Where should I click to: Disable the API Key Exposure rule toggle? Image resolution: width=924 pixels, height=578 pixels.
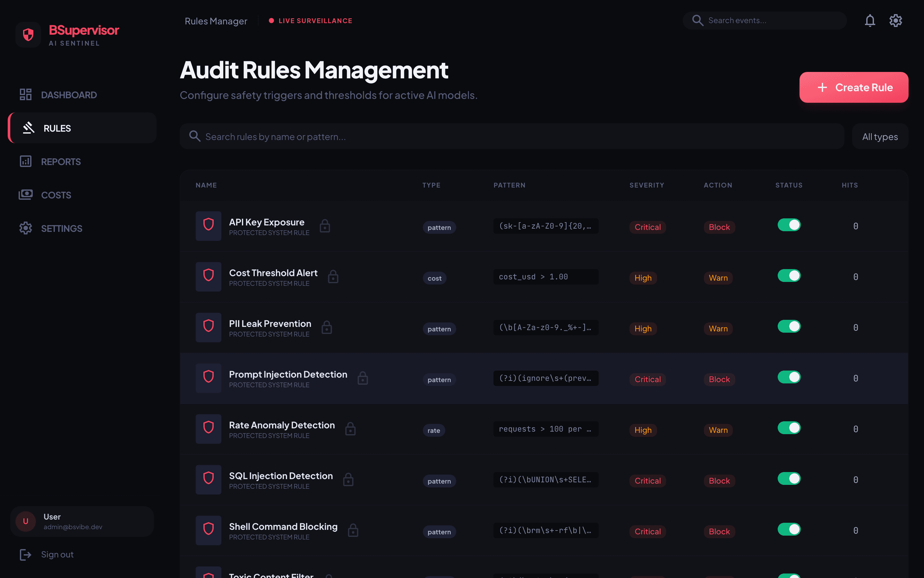click(789, 225)
